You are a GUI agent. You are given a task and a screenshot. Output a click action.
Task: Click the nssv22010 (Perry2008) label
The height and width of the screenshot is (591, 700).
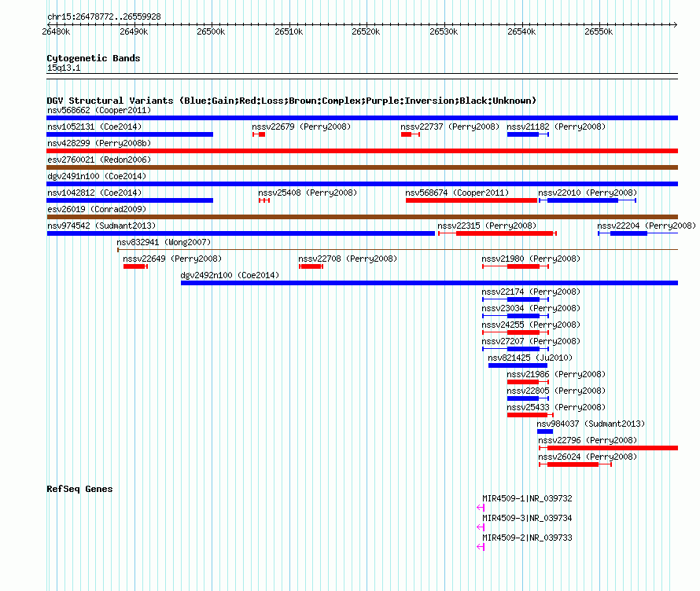click(x=588, y=193)
